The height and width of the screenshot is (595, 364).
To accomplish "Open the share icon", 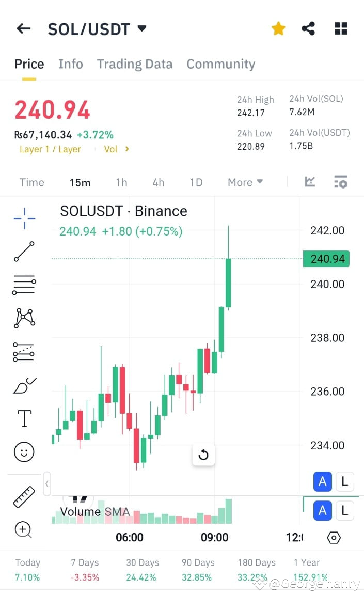I will pyautogui.click(x=308, y=28).
